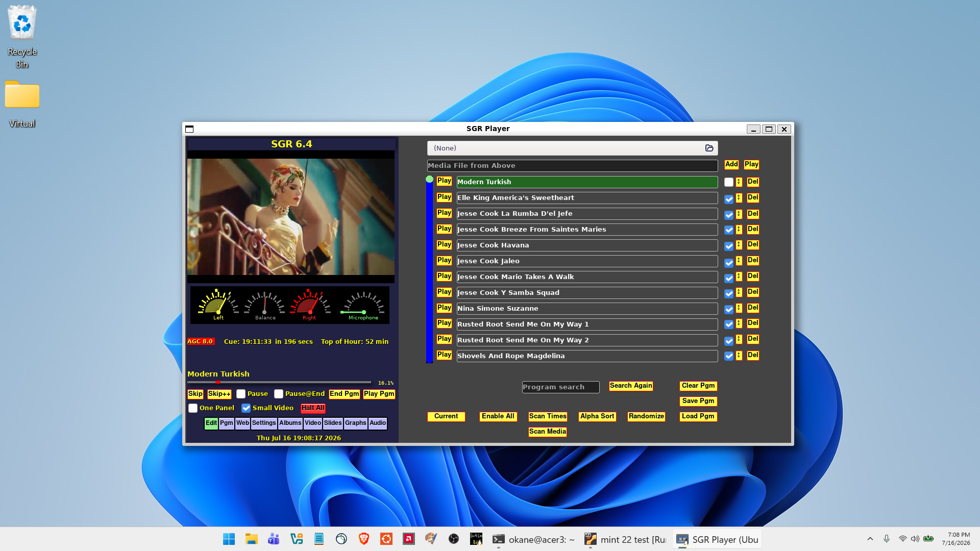Click the Wi-Fi icon in system tray
This screenshot has width=980, height=551.
click(902, 539)
